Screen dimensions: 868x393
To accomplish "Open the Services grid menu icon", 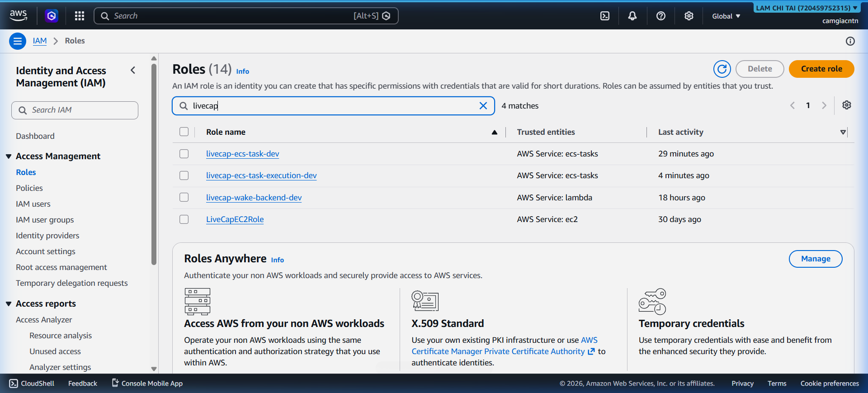I will pos(80,16).
